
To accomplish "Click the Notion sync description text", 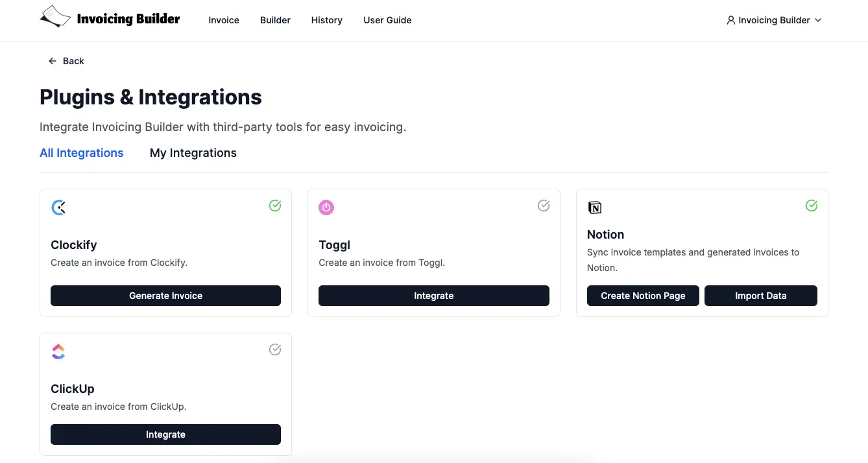I will pos(693,260).
